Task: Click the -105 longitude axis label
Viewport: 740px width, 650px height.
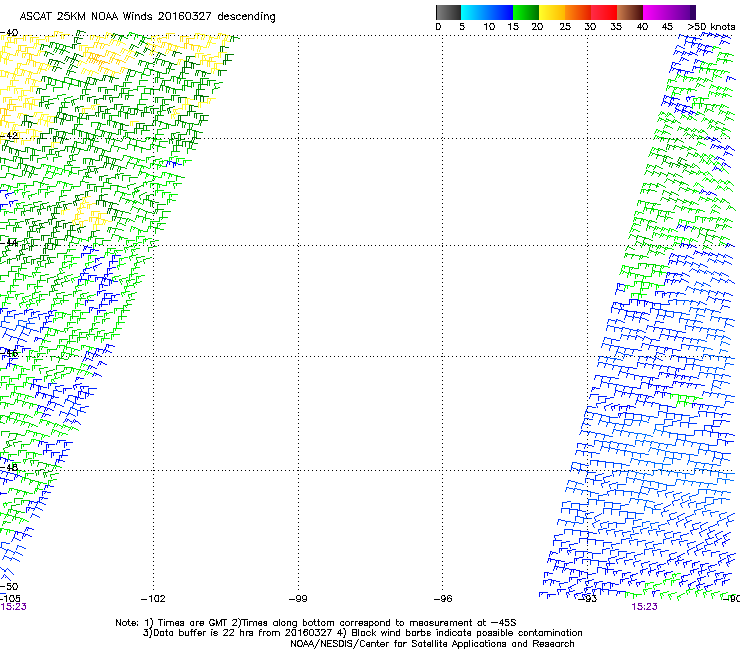Action: click(10, 599)
